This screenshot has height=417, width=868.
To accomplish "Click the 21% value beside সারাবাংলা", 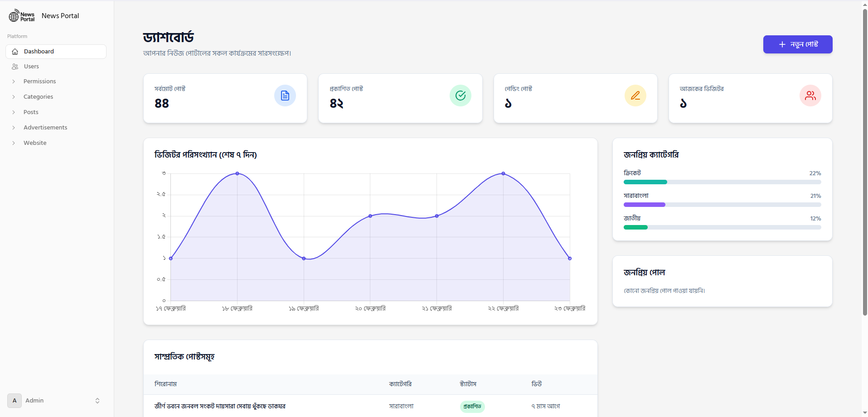I will click(x=815, y=196).
